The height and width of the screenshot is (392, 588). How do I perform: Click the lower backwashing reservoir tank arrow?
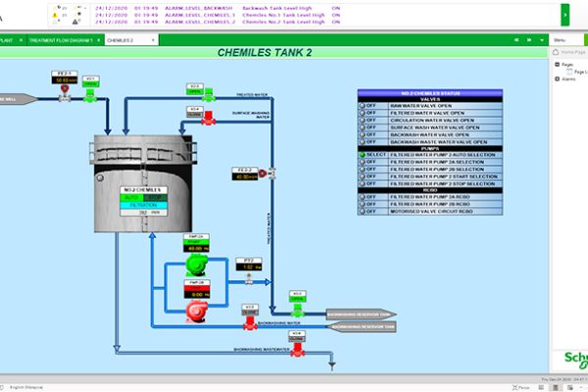pos(361,326)
